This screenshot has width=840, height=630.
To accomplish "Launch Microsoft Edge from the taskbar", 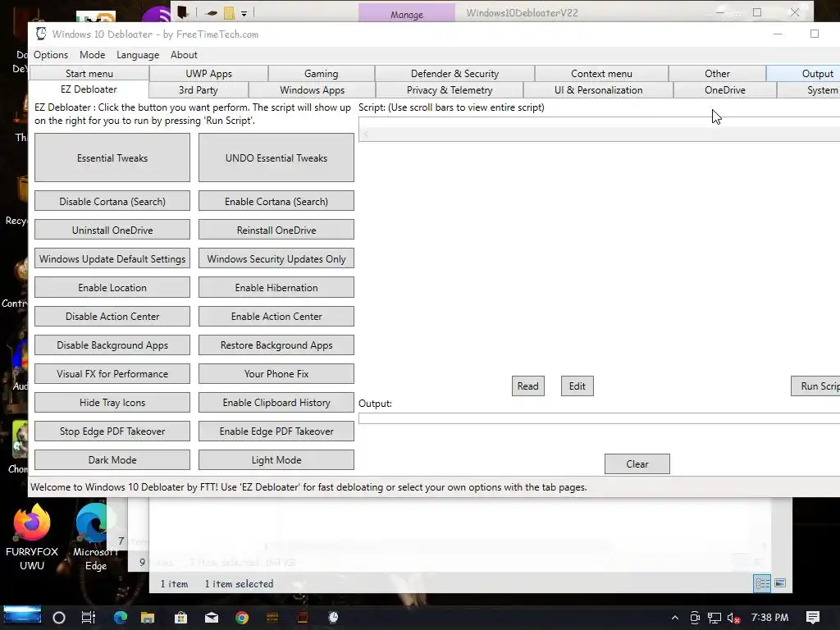I will click(121, 618).
